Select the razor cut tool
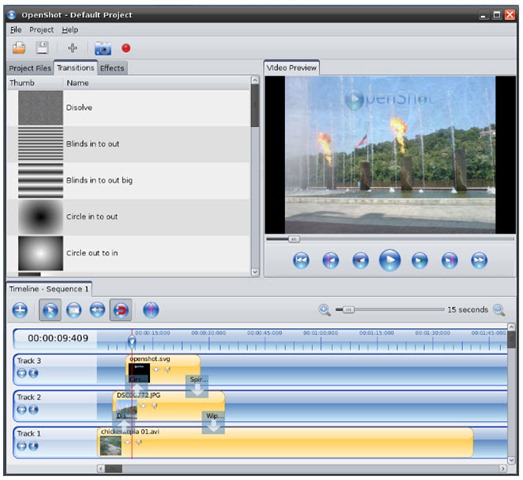The height and width of the screenshot is (480, 523). point(74,310)
